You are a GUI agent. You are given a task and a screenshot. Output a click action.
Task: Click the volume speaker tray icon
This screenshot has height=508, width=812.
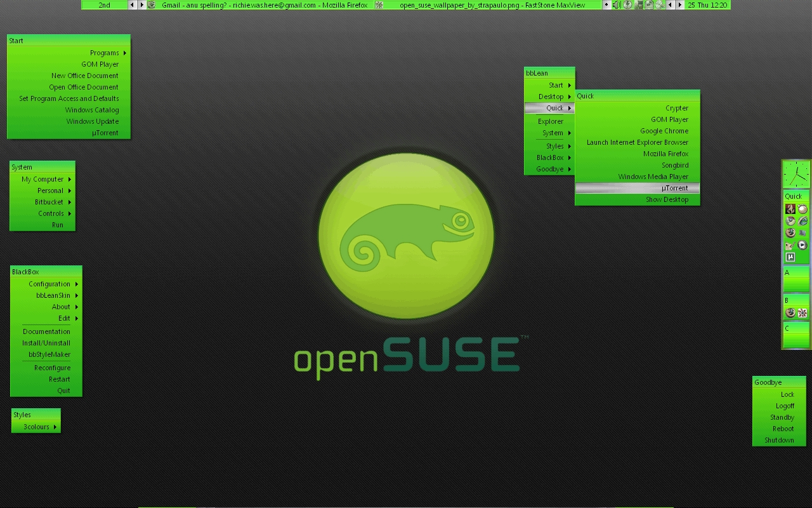pos(617,4)
